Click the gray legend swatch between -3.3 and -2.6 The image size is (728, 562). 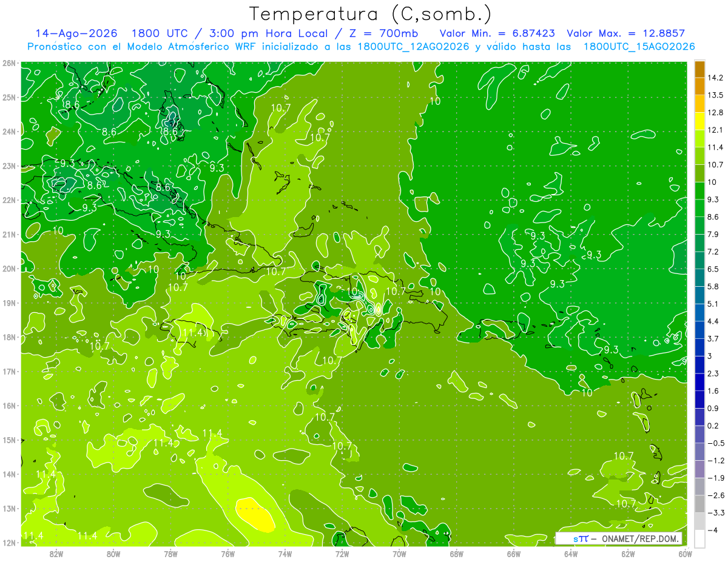coord(699,504)
